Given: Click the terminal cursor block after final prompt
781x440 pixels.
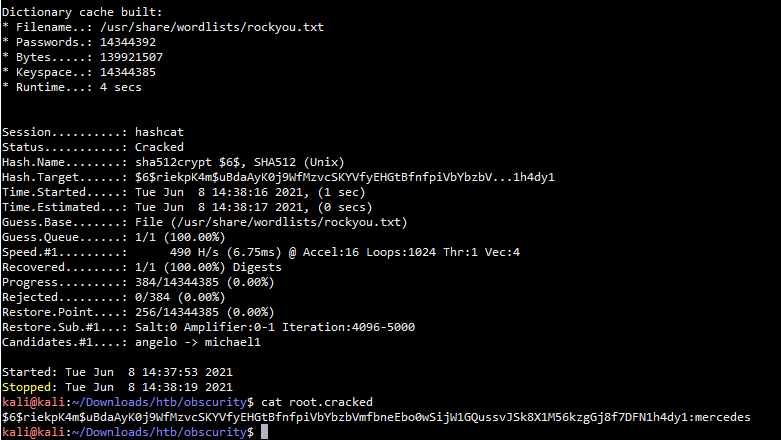Looking at the screenshot, I should coord(264,432).
